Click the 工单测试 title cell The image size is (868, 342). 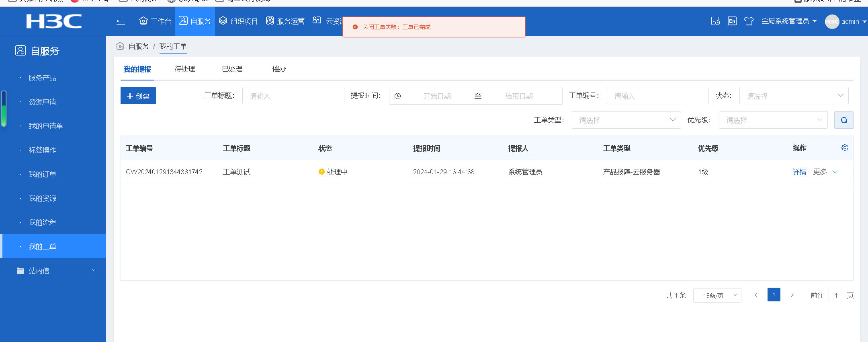click(237, 172)
